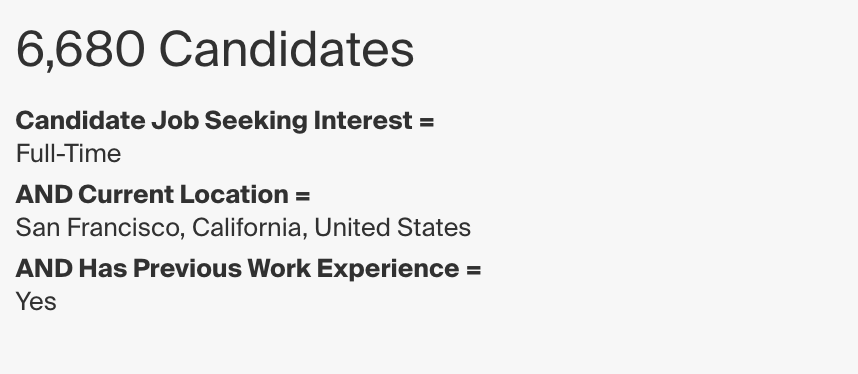Viewport: 858px width, 374px height.
Task: Click the equals sign after Seeking Interest
Action: [426, 122]
